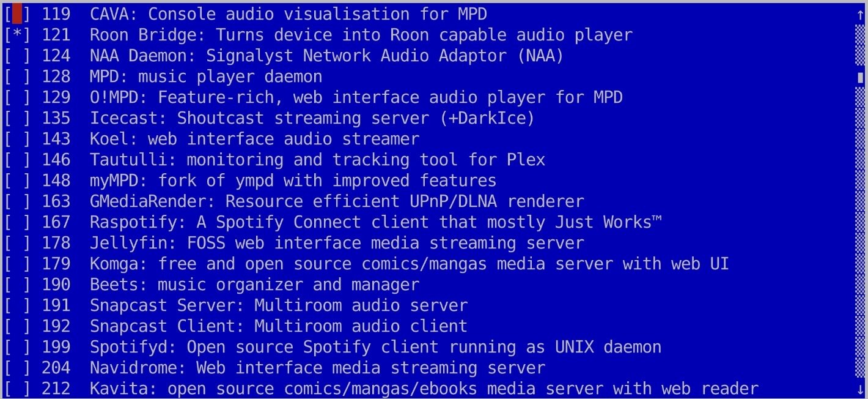
Task: Choose the Navidrome list entry
Action: click(317, 368)
